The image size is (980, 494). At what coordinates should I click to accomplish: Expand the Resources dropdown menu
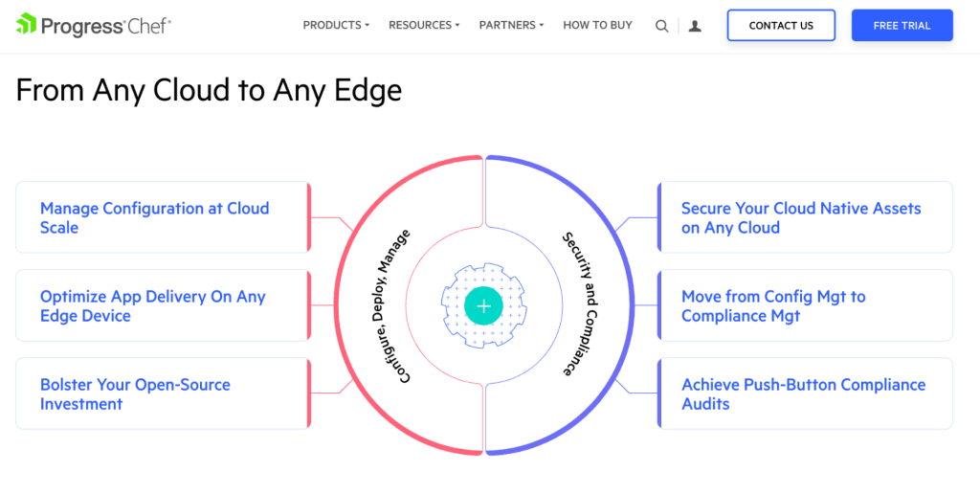coord(424,25)
